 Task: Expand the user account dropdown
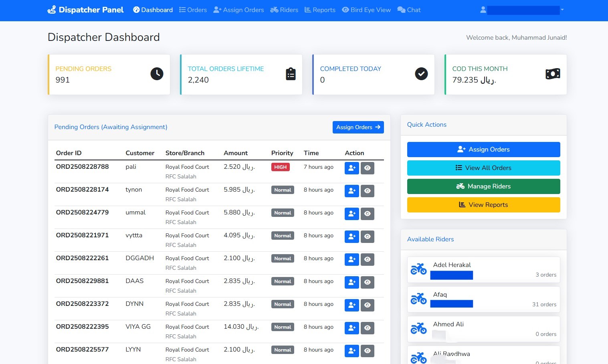[522, 10]
